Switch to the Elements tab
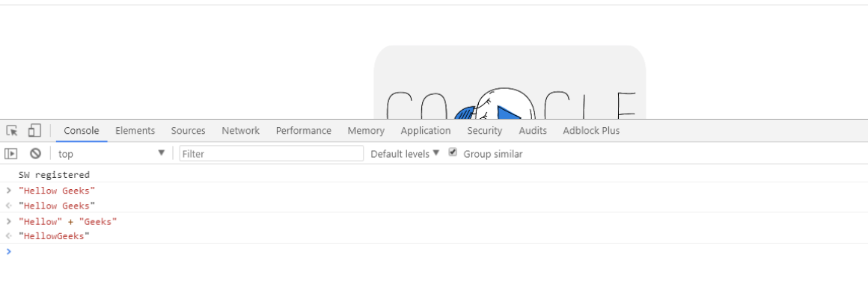The image size is (868, 296). [x=135, y=131]
